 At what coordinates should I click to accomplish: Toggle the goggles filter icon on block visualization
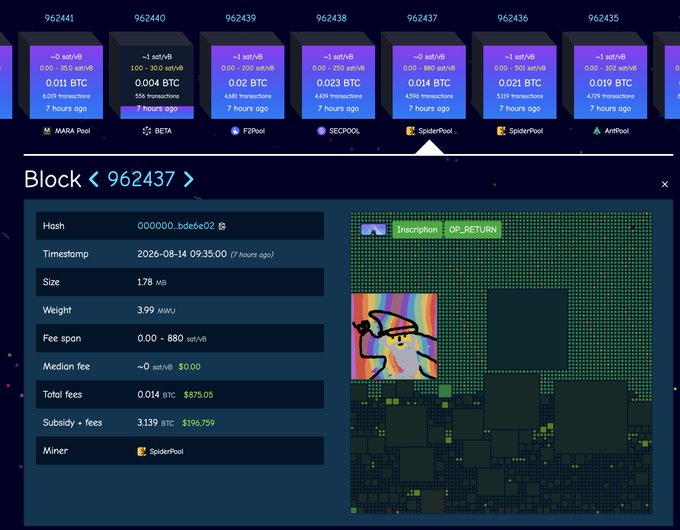point(373,229)
